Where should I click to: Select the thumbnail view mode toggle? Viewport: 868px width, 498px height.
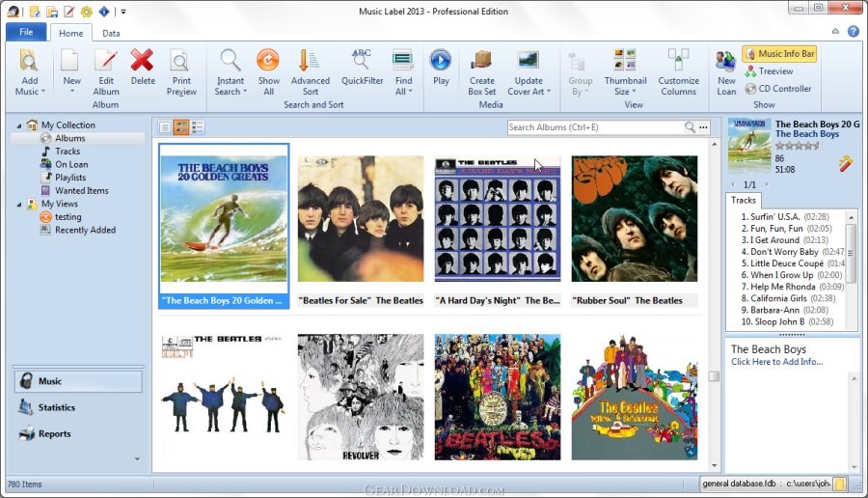tap(181, 127)
